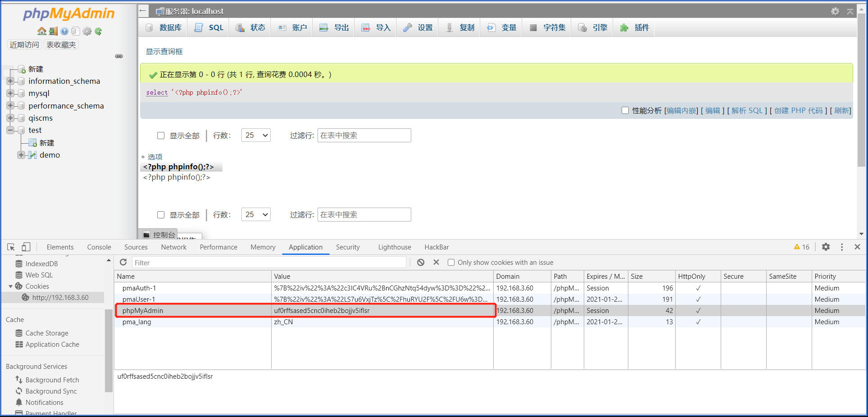Click the link chain icon in navigation panel
The image size is (868, 417).
(x=119, y=56)
